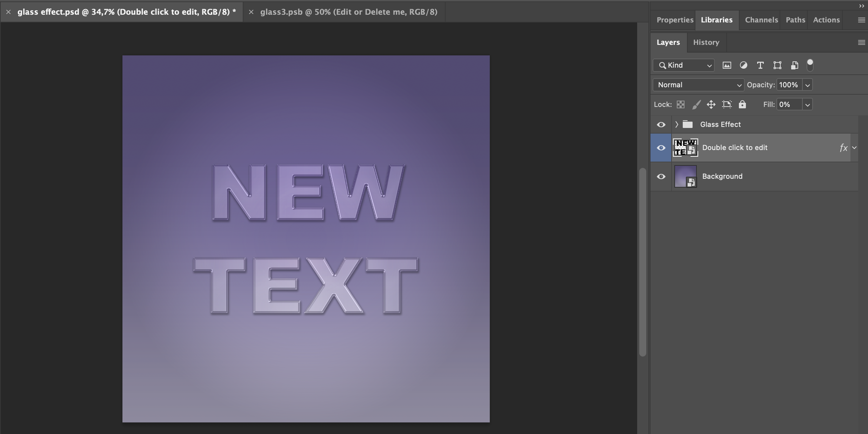Turn off the layer filtering switch
868x434 pixels.
point(810,65)
